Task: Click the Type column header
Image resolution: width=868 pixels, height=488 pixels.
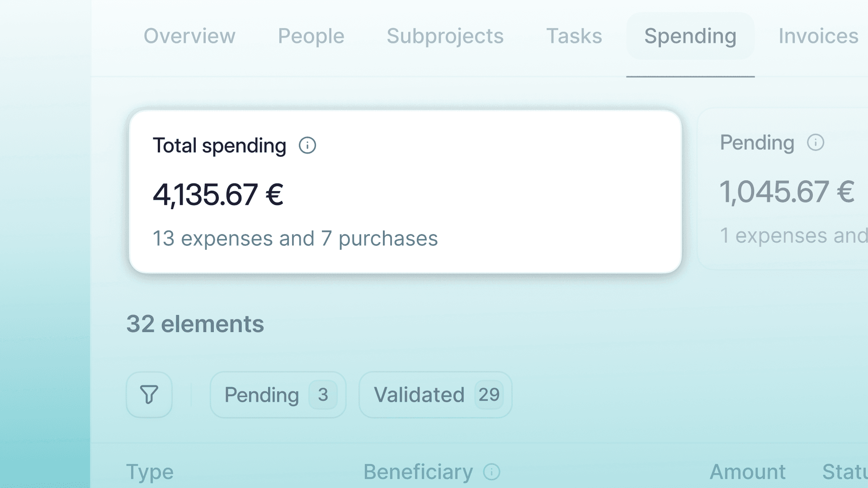Action: tap(150, 472)
